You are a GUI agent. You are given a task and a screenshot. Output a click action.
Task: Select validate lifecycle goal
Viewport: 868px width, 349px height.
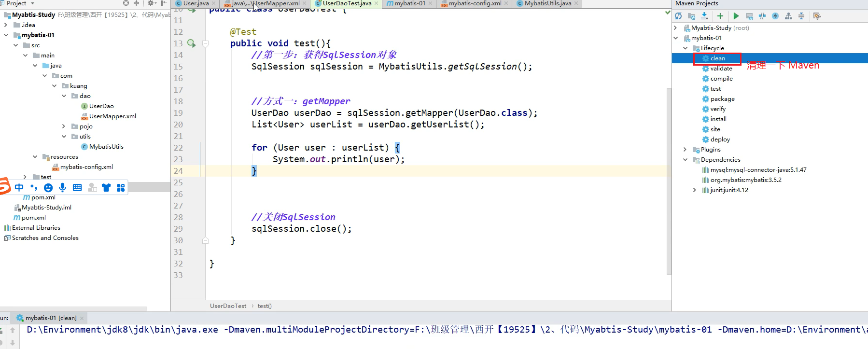pos(717,68)
